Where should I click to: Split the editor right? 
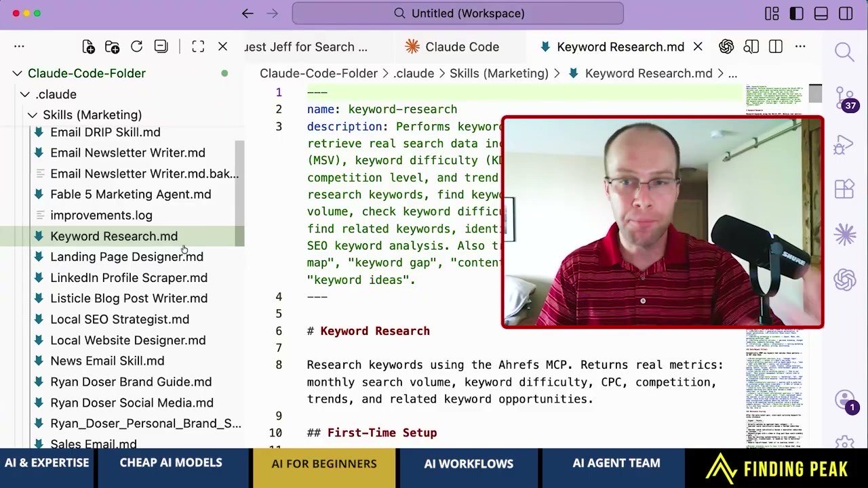click(x=776, y=46)
